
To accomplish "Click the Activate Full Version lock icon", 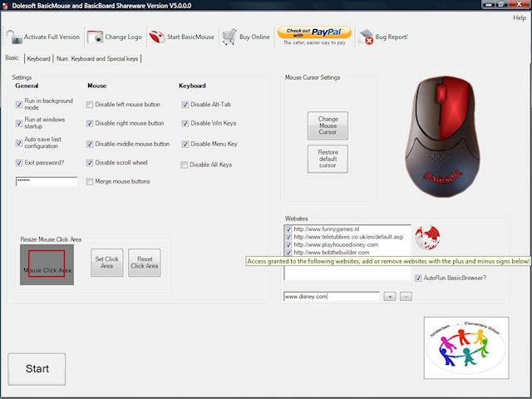I will pos(13,37).
